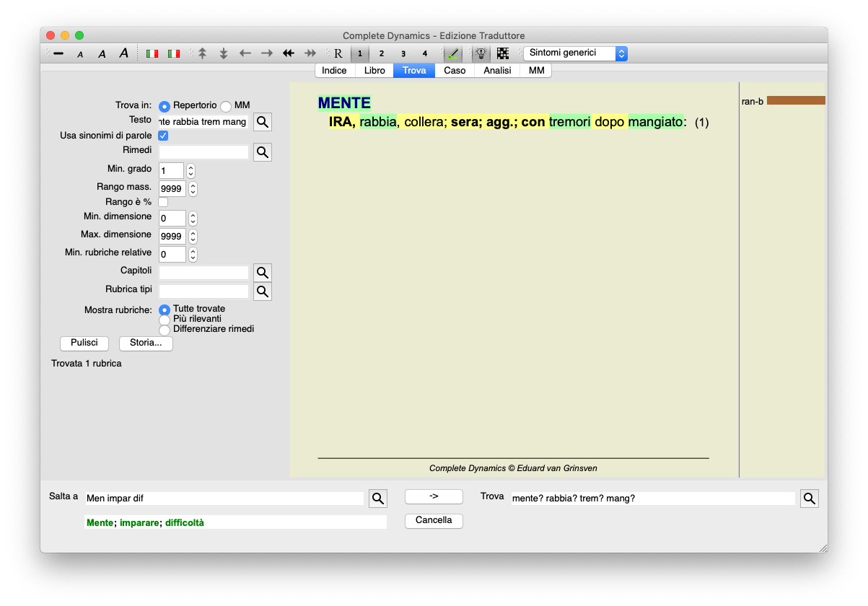868x606 pixels.
Task: Click the checkered grid toolbar icon
Action: pyautogui.click(x=503, y=53)
